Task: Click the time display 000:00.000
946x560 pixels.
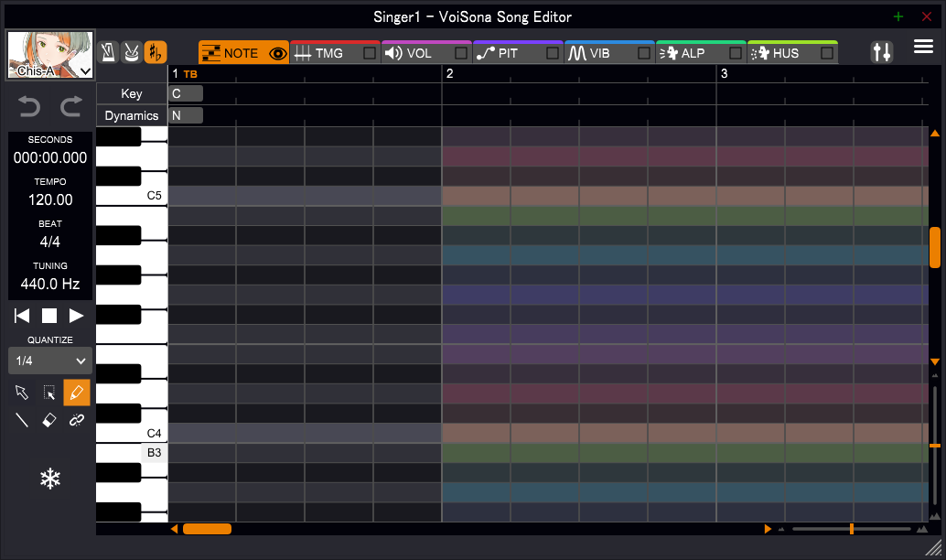Action: click(50, 157)
